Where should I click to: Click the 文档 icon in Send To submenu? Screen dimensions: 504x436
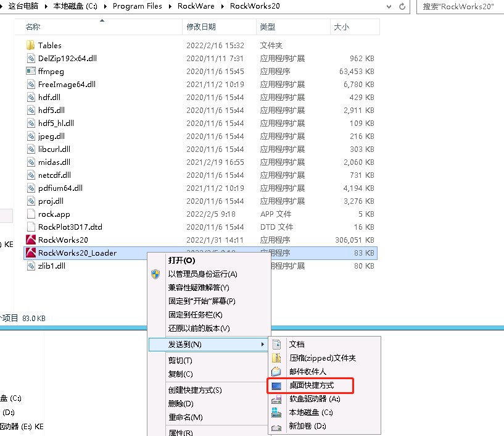[x=276, y=345]
